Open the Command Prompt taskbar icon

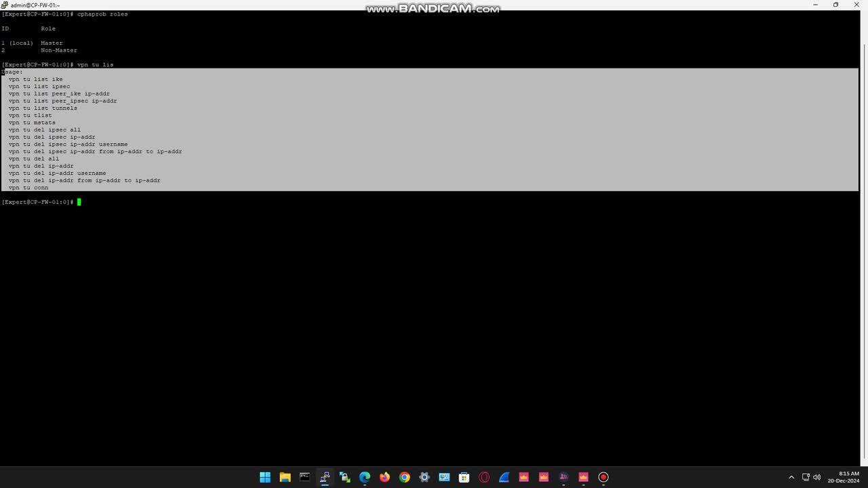[x=304, y=476]
